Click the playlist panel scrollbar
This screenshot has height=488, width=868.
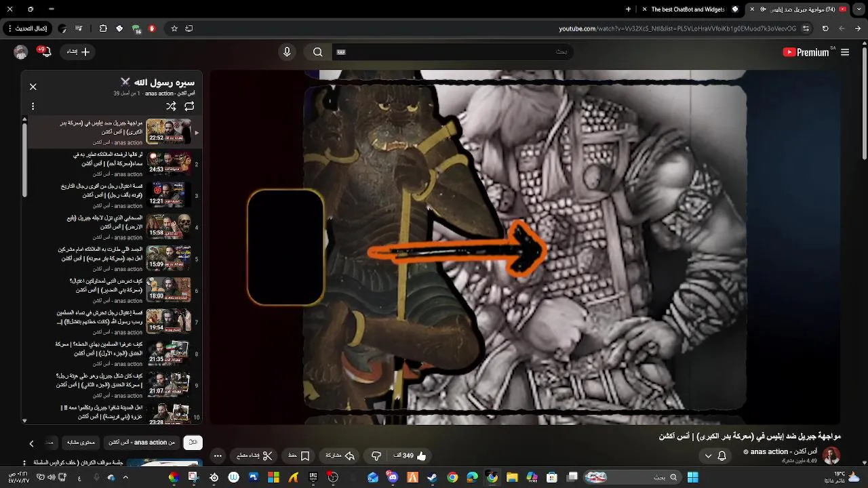tap(24, 159)
